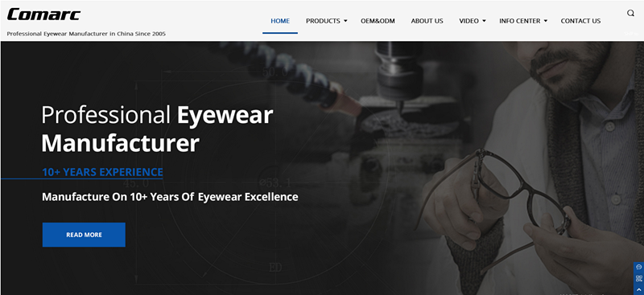The width and height of the screenshot is (644, 295).
Task: Click the Professional Eyewear Manufacturer headline
Action: 157,129
